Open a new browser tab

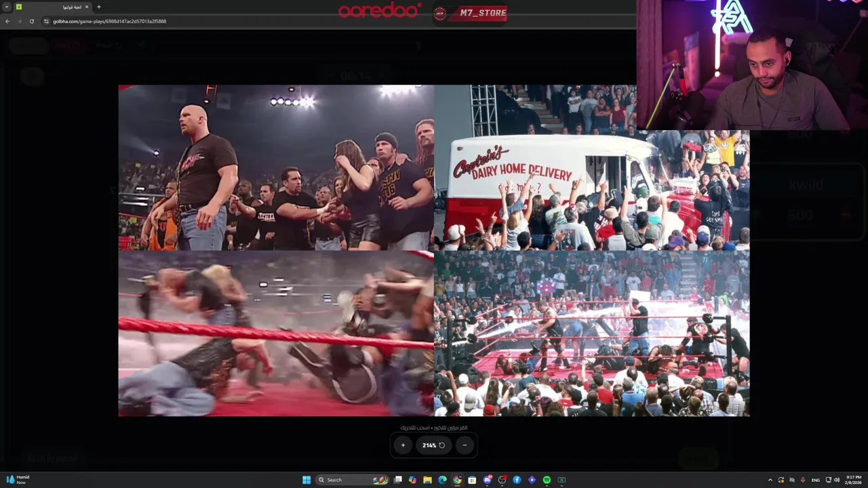(x=98, y=7)
